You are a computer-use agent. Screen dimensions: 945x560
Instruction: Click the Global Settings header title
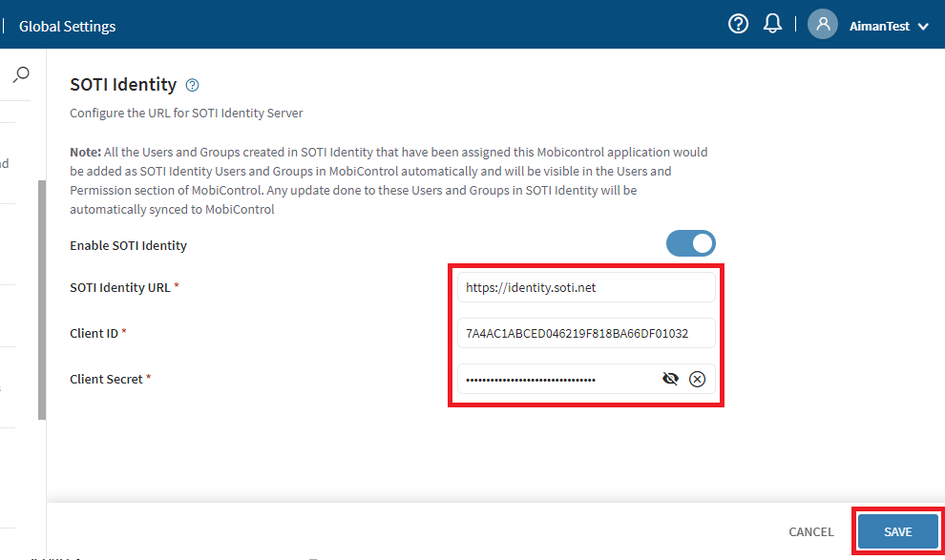point(68,27)
